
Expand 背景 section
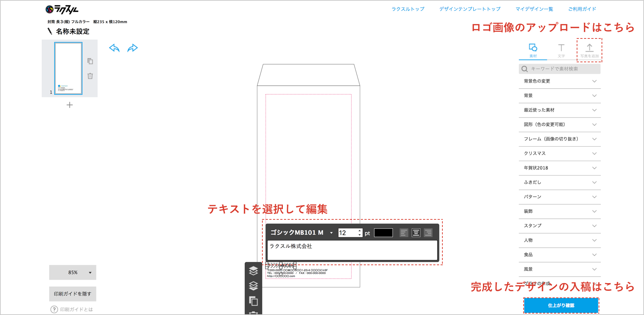click(x=559, y=96)
